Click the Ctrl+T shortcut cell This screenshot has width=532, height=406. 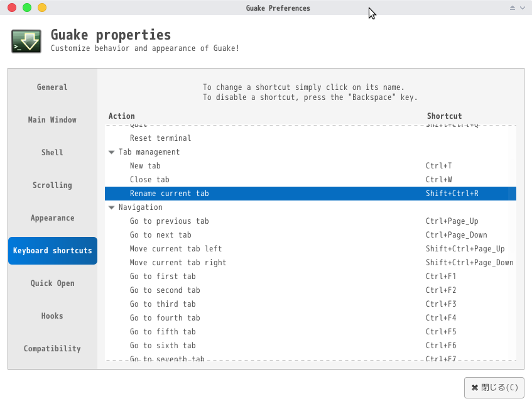tap(438, 166)
